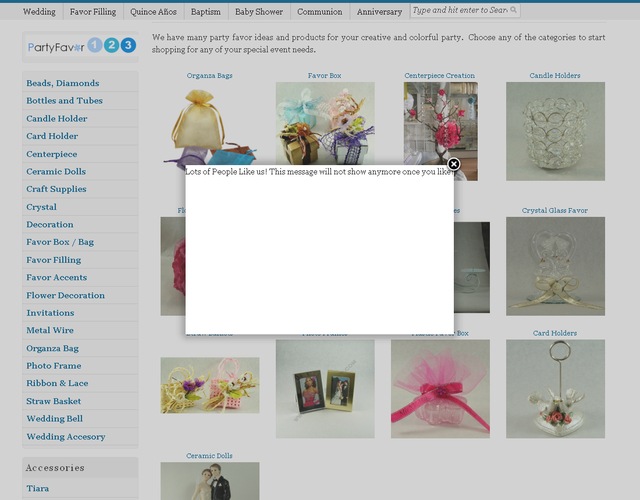The height and width of the screenshot is (500, 640).
Task: Open Craft Supplies category
Action: pyautogui.click(x=56, y=189)
